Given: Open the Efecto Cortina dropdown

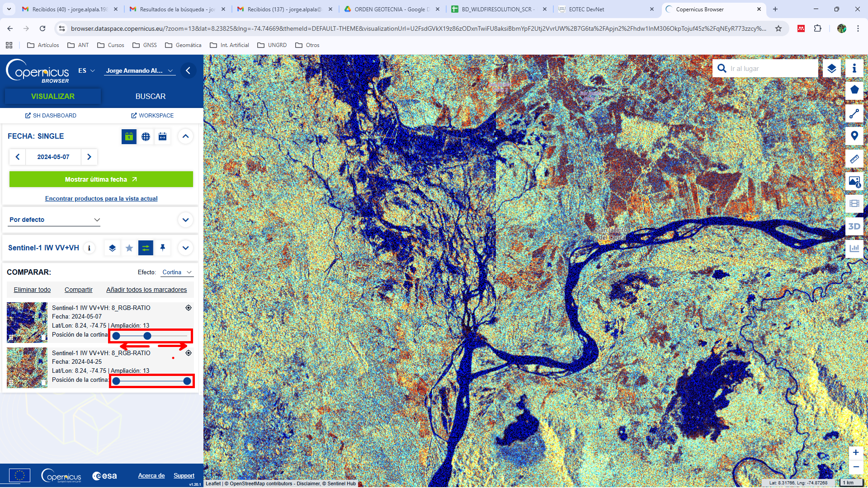Looking at the screenshot, I should click(x=177, y=272).
